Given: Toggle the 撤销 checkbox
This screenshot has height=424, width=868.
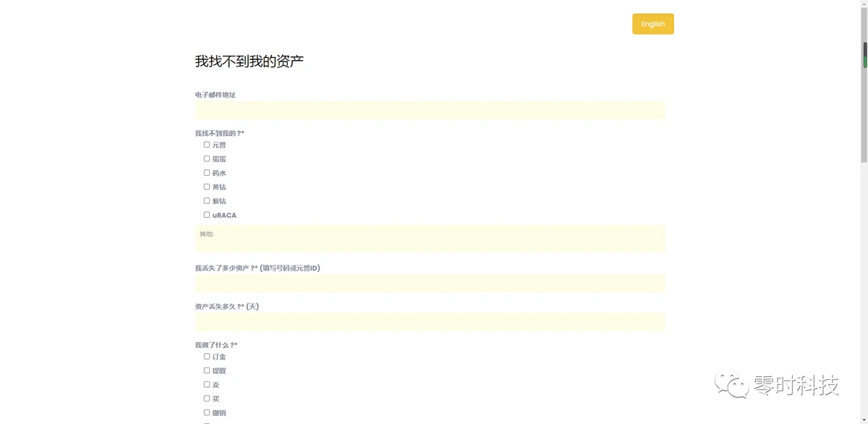Looking at the screenshot, I should (x=207, y=412).
